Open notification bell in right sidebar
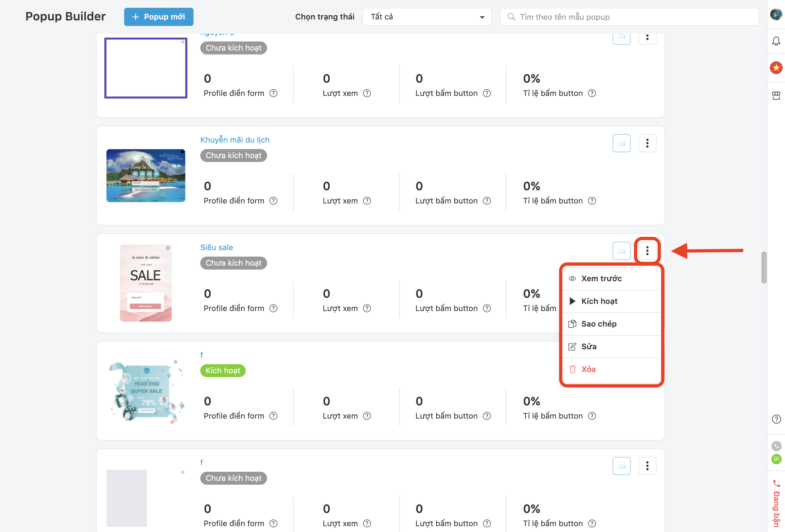Screen dimensions: 785x532 (776, 41)
